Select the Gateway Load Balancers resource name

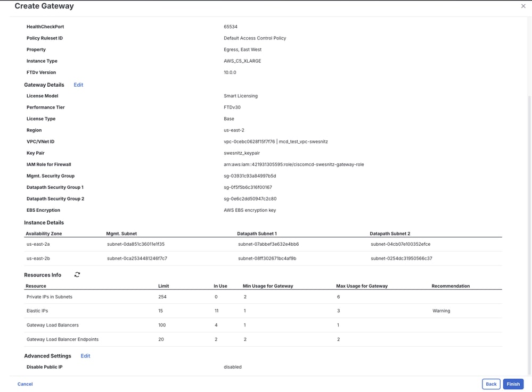[53, 326]
